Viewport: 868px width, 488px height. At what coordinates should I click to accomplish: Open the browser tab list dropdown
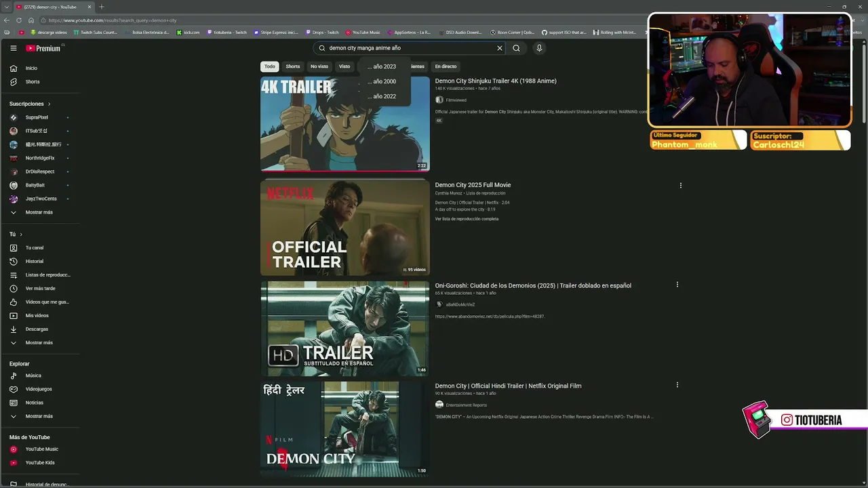pyautogui.click(x=6, y=7)
